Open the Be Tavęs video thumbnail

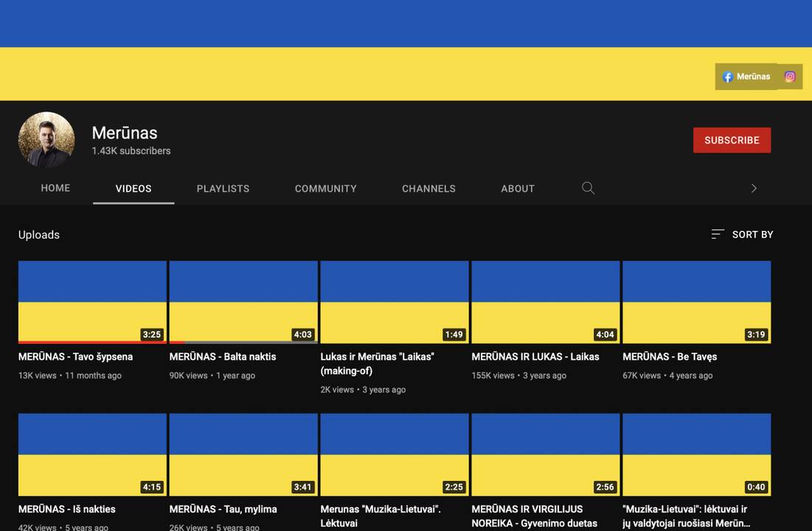pyautogui.click(x=696, y=302)
